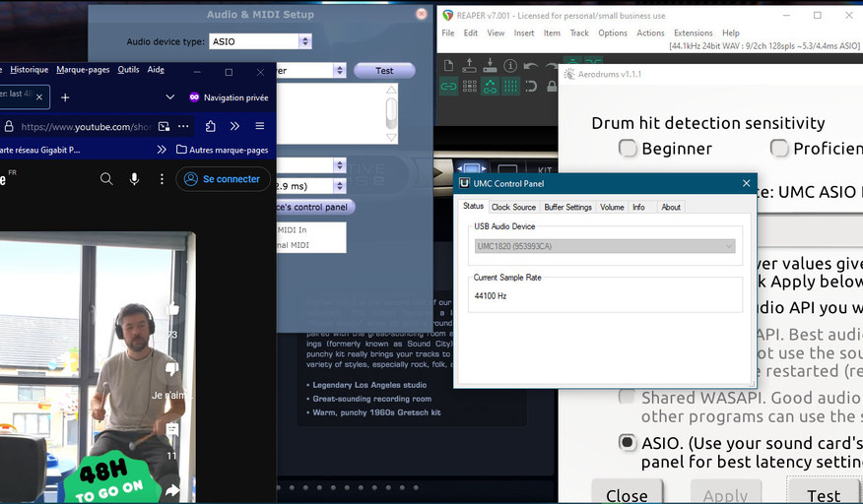This screenshot has width=863, height=504.
Task: Expand Firefox list all tabs chevron
Action: click(170, 97)
